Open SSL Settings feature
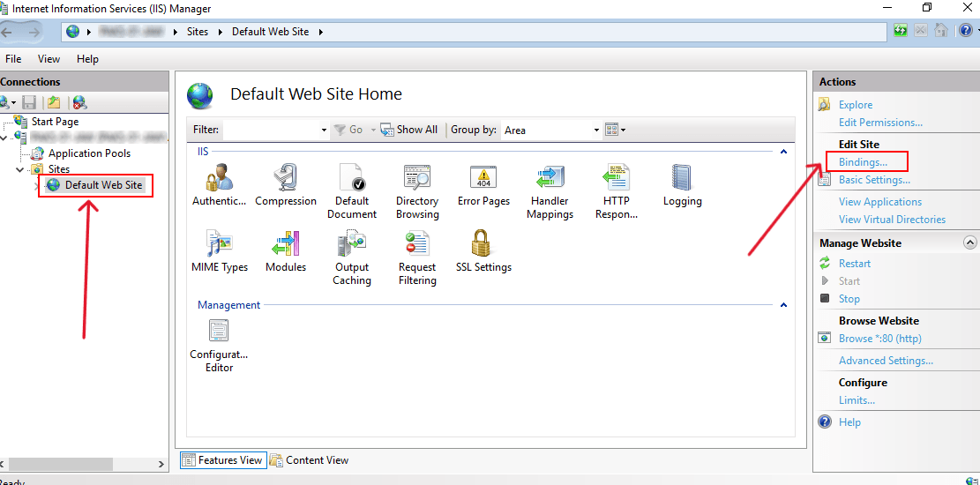 [x=483, y=251]
